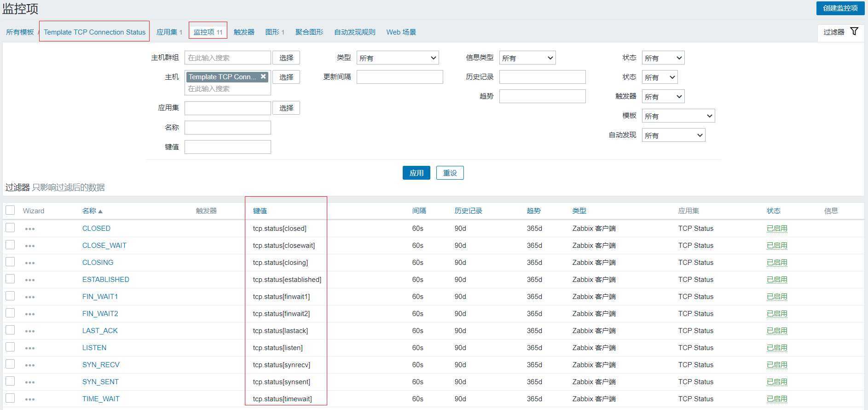Disable CLOSING item via 已启用 status link

[777, 263]
